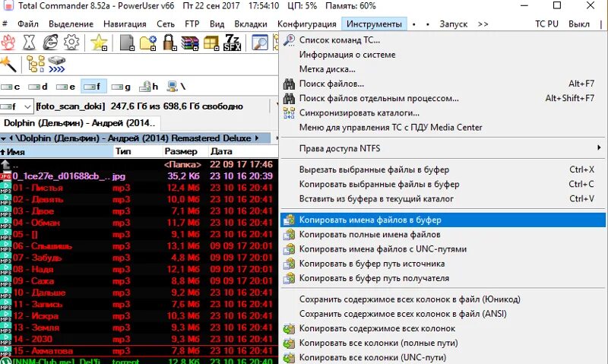This screenshot has height=364, width=608.
Task: Choose Метка диска...
Action: click(442, 69)
